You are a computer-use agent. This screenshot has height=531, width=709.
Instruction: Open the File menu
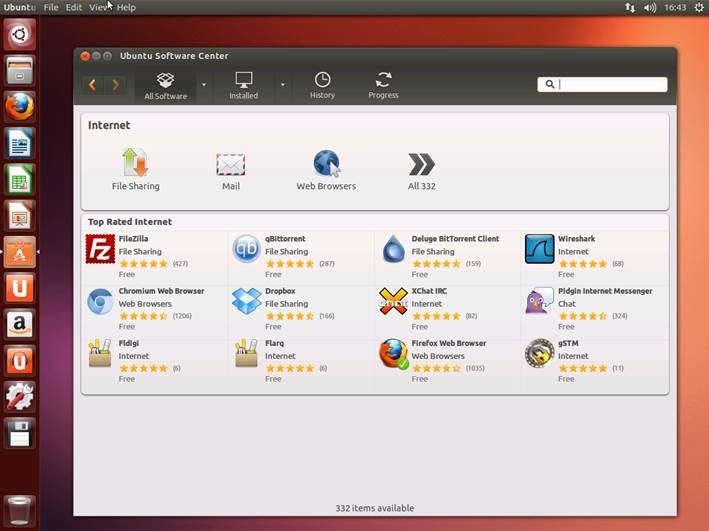pos(51,7)
